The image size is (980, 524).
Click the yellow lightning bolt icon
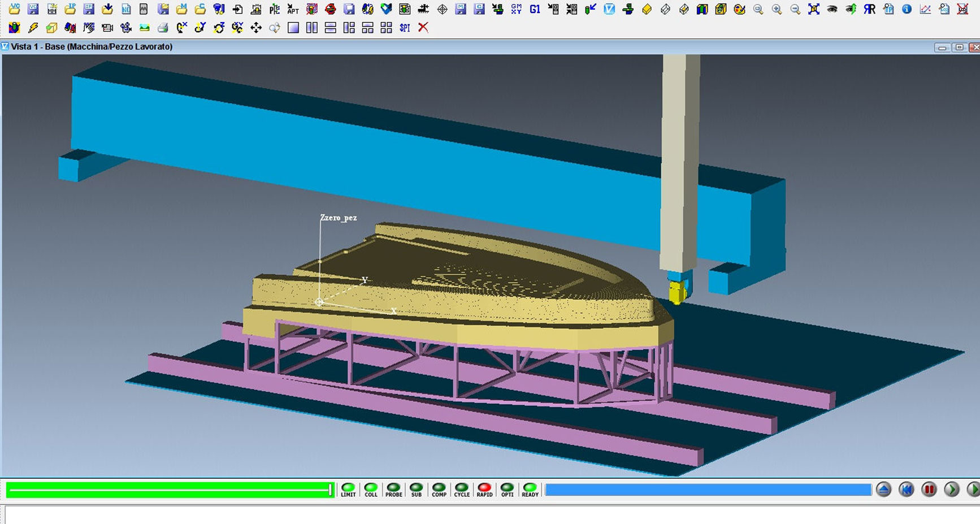[33, 28]
